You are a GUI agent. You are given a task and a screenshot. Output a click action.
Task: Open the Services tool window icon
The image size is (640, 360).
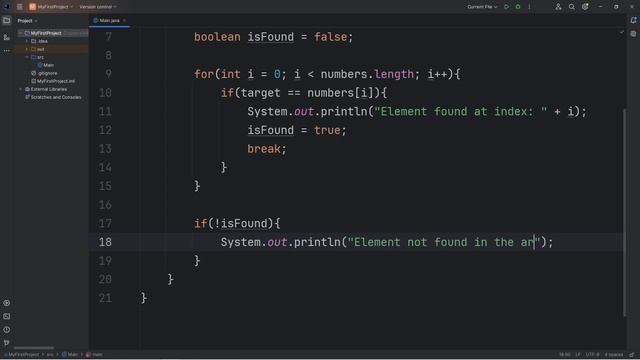pyautogui.click(x=7, y=303)
